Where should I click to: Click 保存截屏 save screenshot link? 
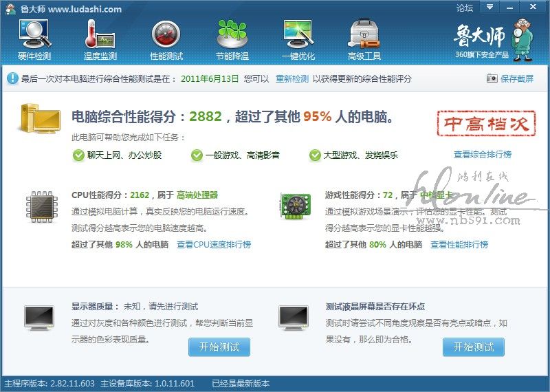[517, 78]
